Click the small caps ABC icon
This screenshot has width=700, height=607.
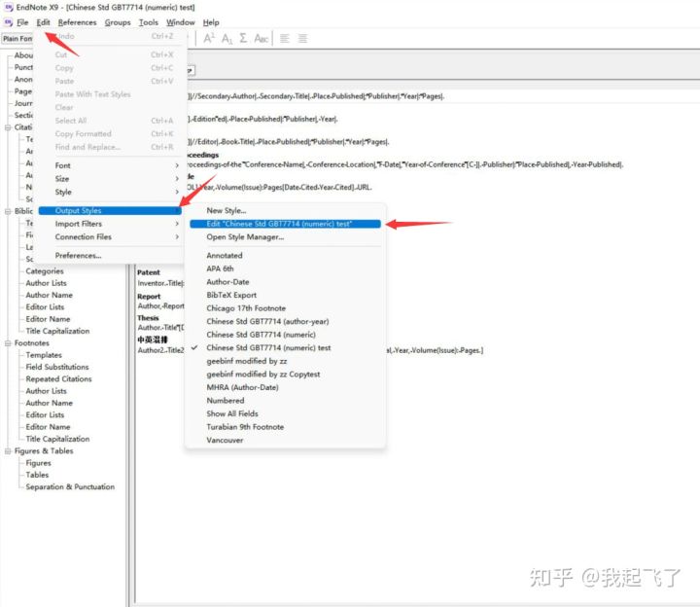262,39
